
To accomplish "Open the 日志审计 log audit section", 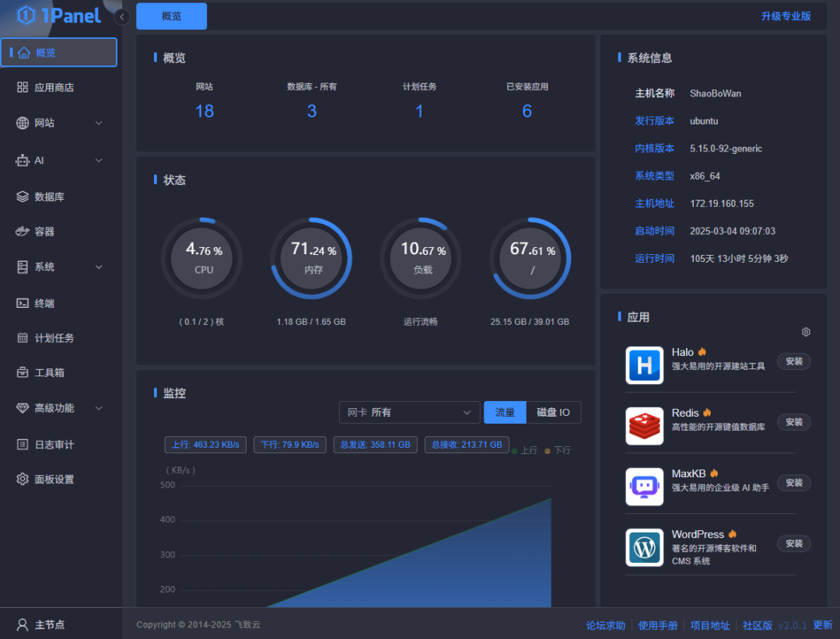I will [58, 443].
